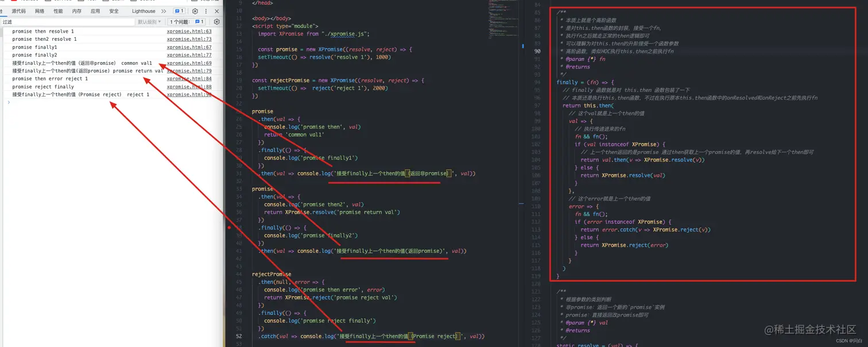Image resolution: width=868 pixels, height=347 pixels.
Task: Select log 'promise finally2'
Action: click(x=34, y=55)
